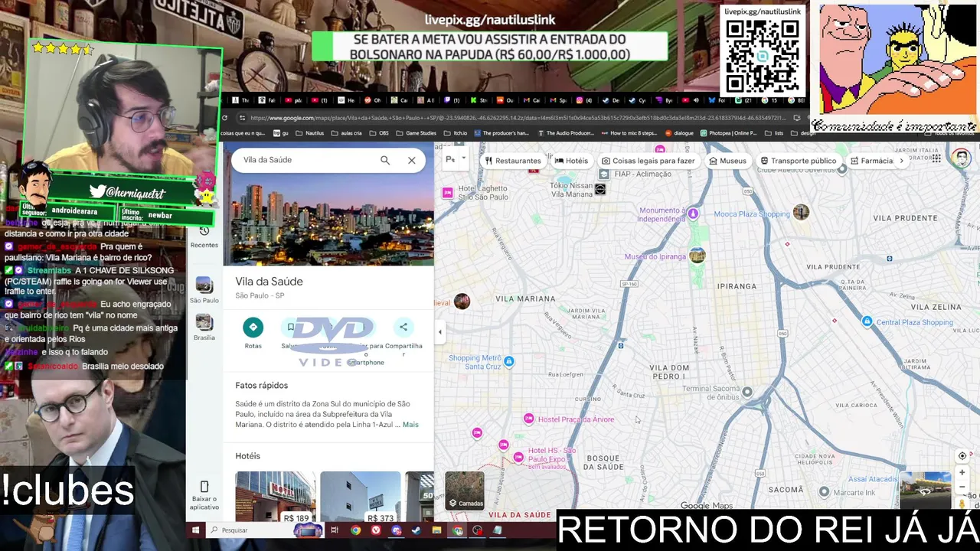Open the Nautilus bookmark folder

point(310,133)
